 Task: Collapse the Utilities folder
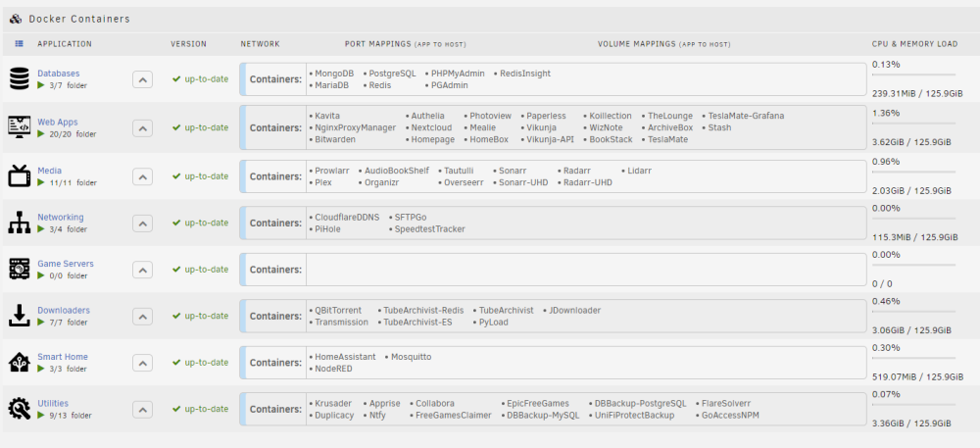[x=142, y=409]
